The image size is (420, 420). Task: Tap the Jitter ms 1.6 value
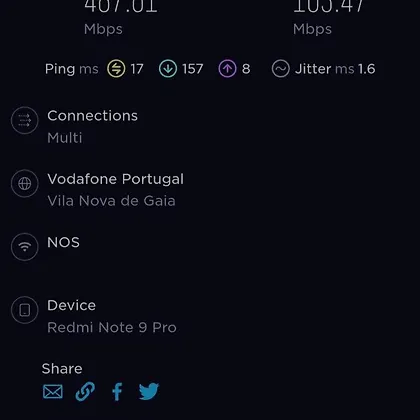coord(335,69)
